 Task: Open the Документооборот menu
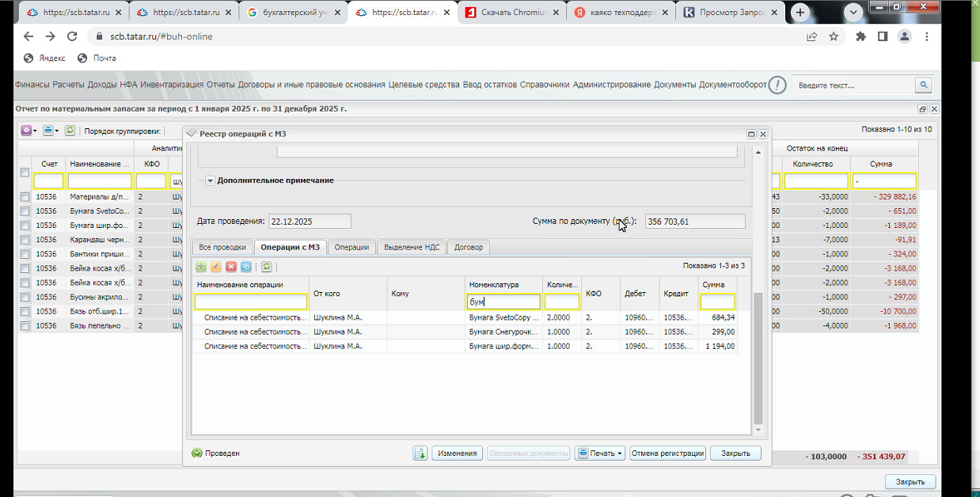click(x=733, y=85)
